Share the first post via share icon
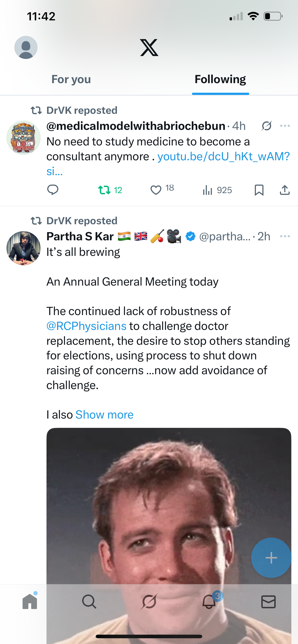 [285, 190]
